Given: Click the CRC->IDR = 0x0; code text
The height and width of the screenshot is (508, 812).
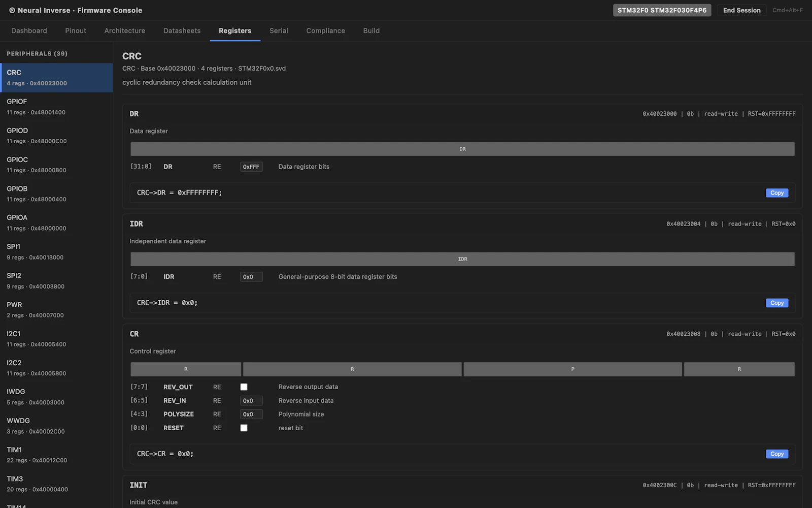Looking at the screenshot, I should 167,303.
